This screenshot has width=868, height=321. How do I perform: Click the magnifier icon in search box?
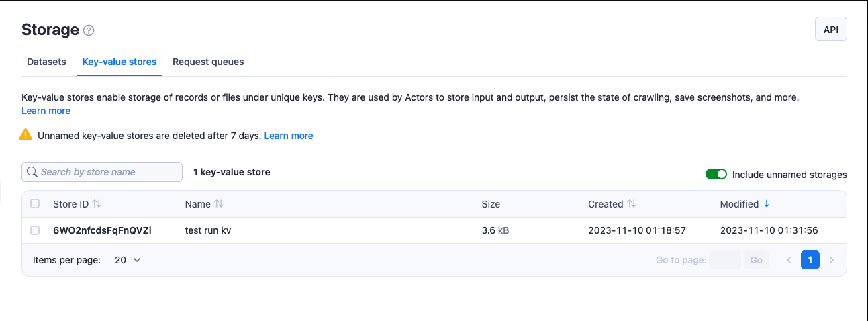pos(32,172)
